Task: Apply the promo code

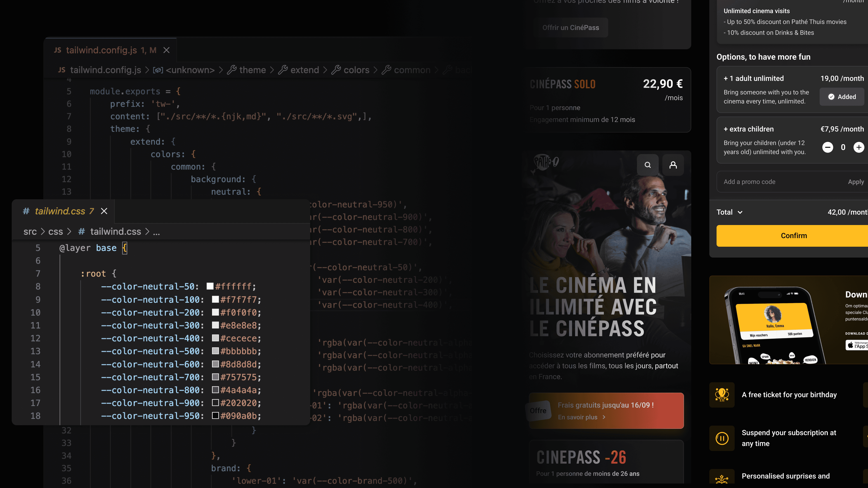Action: pos(856,182)
